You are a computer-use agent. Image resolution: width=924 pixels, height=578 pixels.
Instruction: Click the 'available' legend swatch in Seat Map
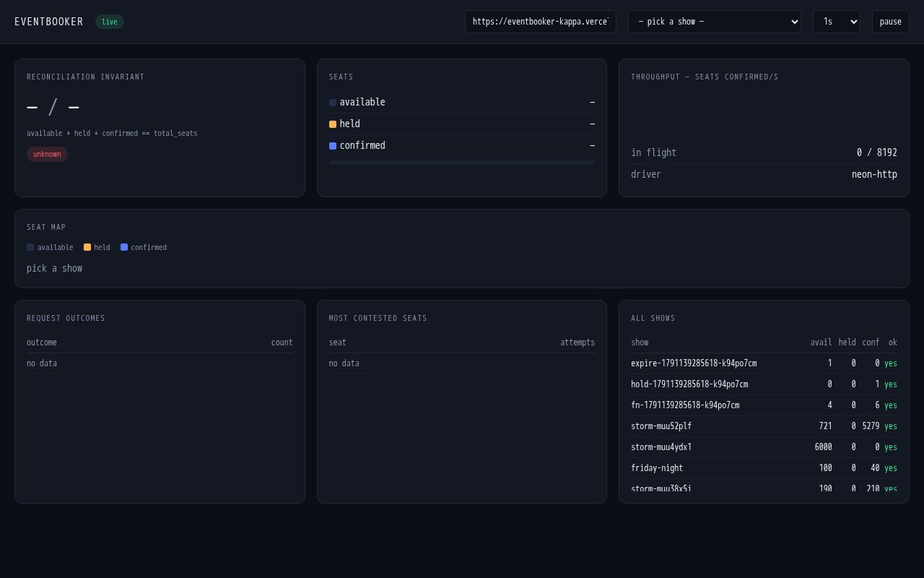tap(30, 247)
